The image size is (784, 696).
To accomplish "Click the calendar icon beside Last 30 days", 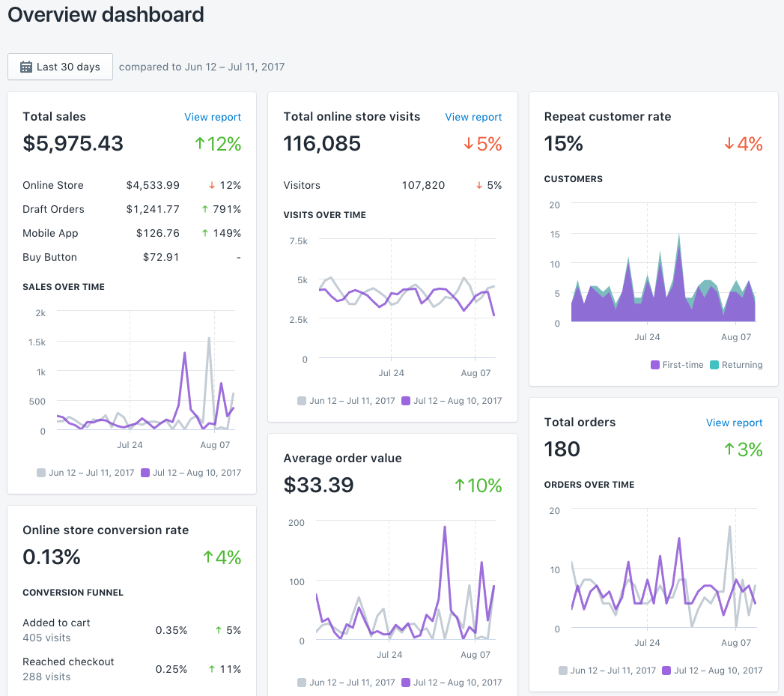I will click(27, 67).
